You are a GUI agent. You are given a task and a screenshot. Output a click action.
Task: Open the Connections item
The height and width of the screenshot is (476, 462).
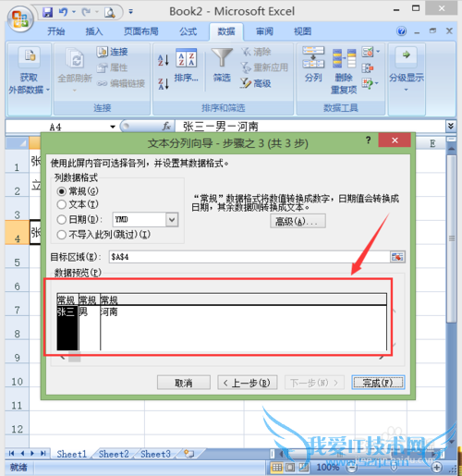click(112, 52)
